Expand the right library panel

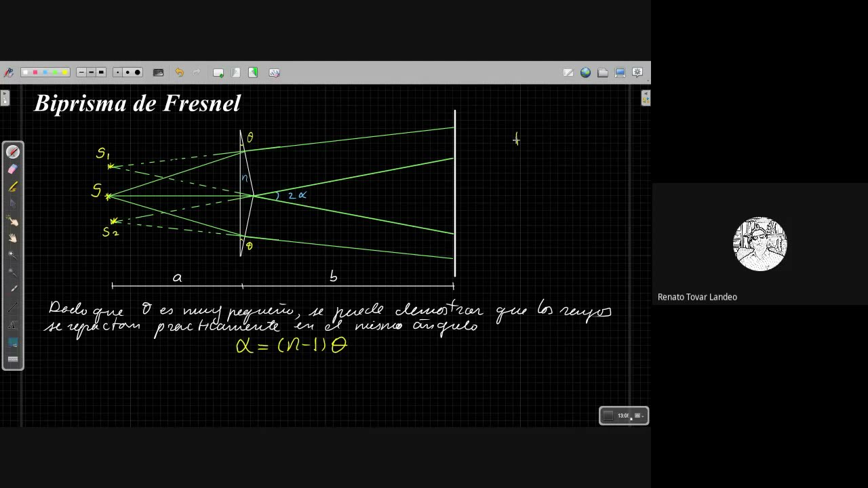coord(646,98)
